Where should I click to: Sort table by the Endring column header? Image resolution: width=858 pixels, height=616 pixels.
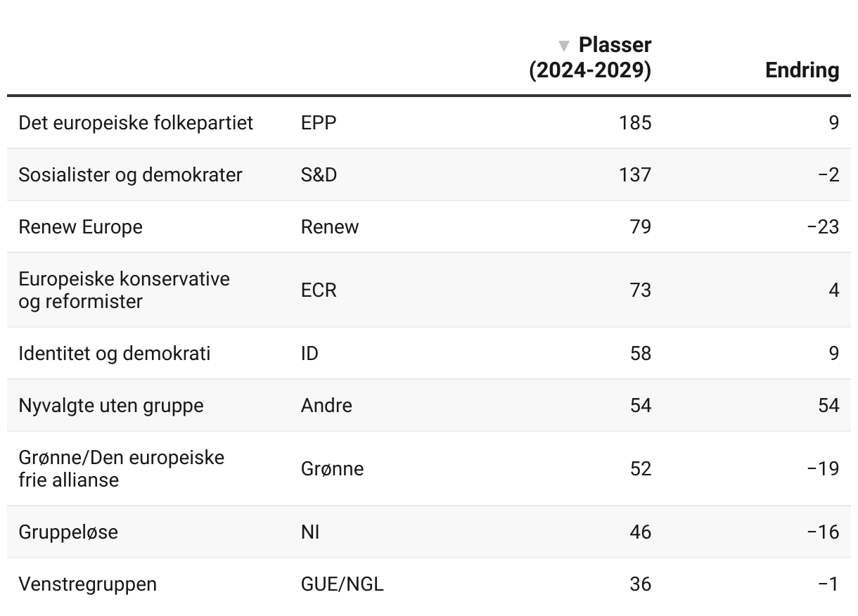pyautogui.click(x=802, y=70)
